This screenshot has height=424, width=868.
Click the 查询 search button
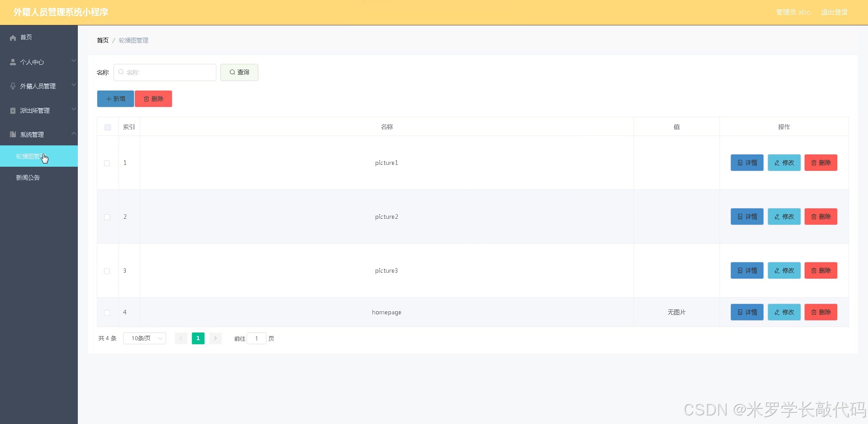click(x=239, y=72)
